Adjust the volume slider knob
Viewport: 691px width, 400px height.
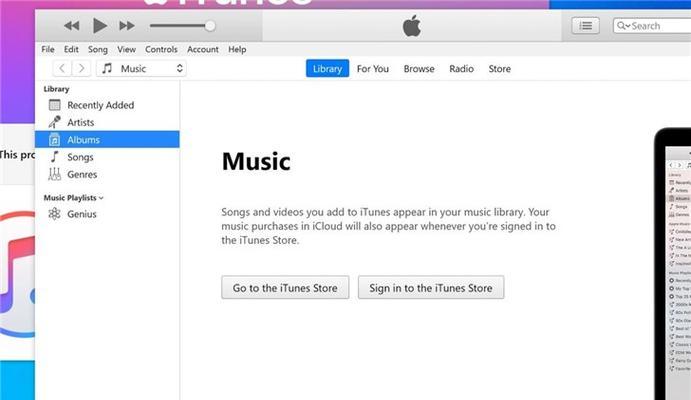pos(210,26)
